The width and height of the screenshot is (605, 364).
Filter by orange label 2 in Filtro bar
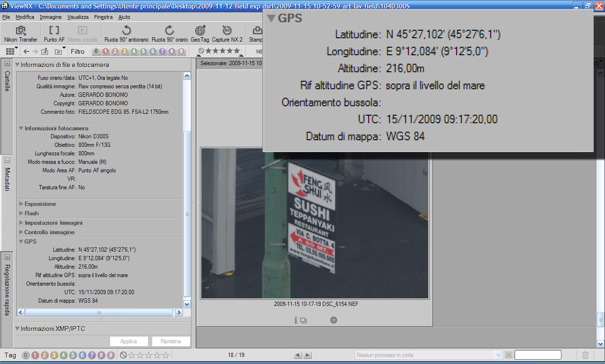point(115,51)
